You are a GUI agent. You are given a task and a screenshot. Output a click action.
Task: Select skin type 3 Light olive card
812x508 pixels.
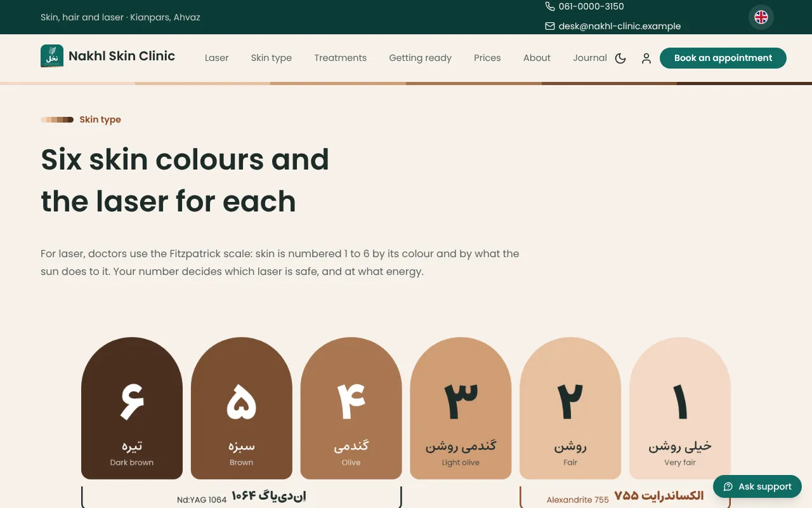click(x=461, y=408)
